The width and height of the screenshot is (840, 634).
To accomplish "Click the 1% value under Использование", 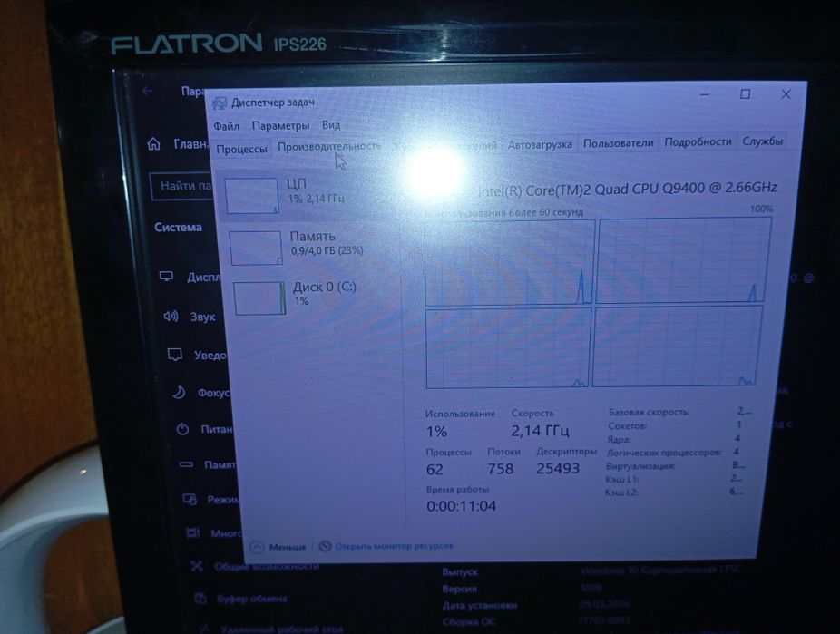I will pyautogui.click(x=436, y=432).
